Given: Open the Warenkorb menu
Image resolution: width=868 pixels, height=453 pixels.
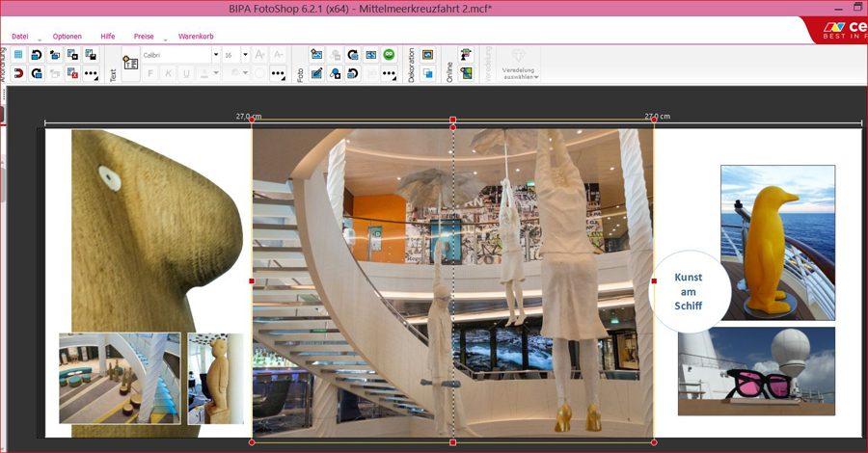Looking at the screenshot, I should [x=196, y=36].
